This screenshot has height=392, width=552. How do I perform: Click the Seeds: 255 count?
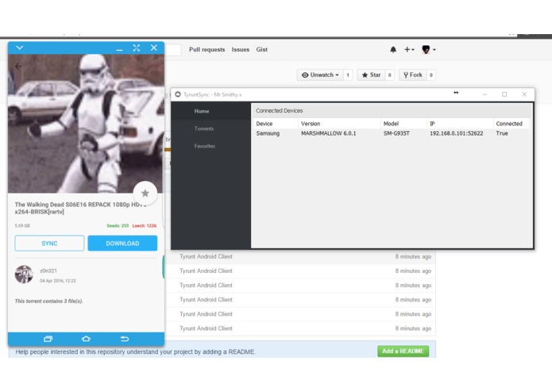click(x=118, y=225)
